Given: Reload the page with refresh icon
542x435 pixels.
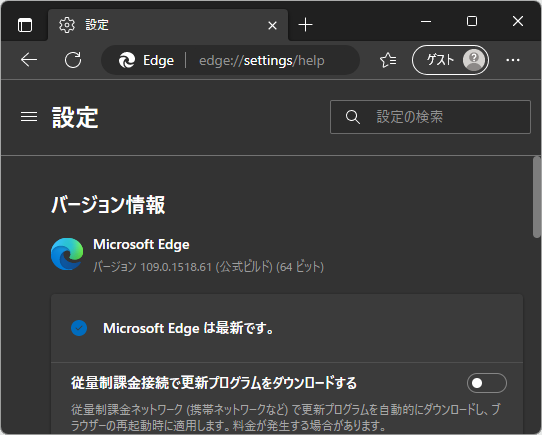Looking at the screenshot, I should (73, 60).
